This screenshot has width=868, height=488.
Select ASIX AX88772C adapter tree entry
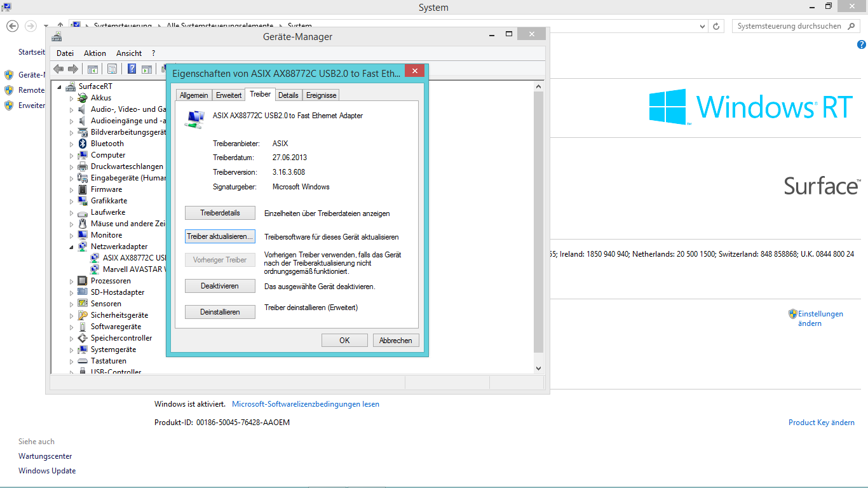[128, 258]
